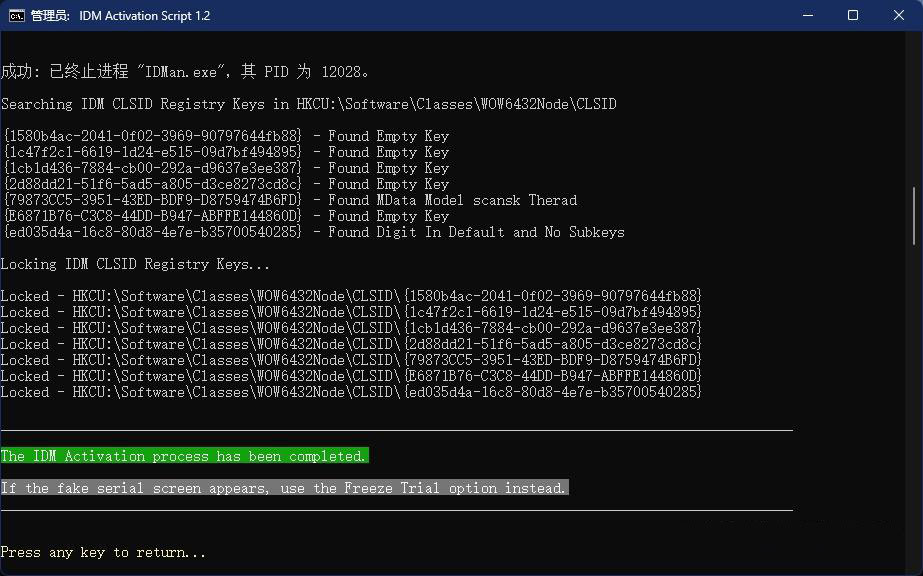The width and height of the screenshot is (923, 576).
Task: Click the vertical scrollbar thumb
Action: pos(914,215)
